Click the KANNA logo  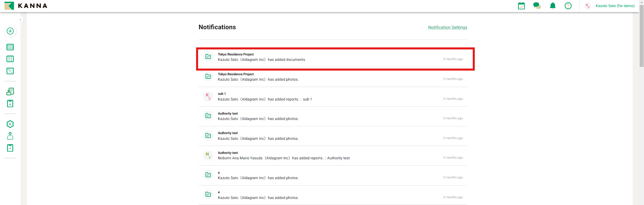coord(26,6)
